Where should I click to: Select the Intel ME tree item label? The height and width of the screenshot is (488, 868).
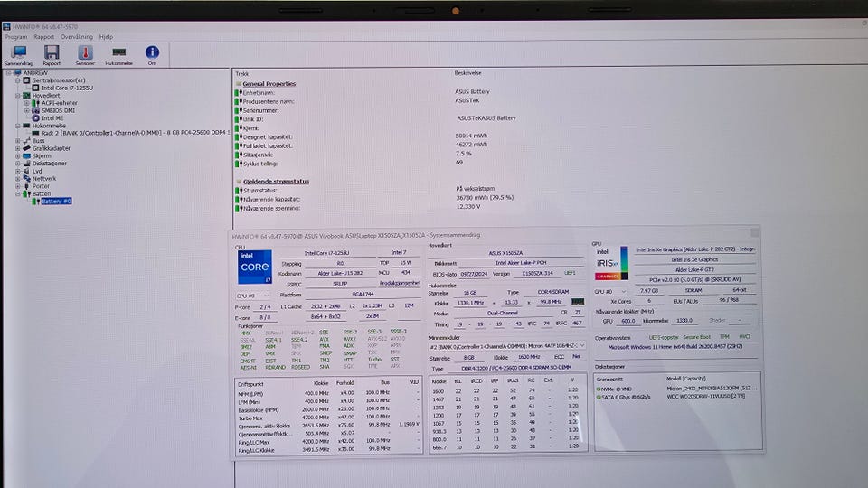pos(52,117)
